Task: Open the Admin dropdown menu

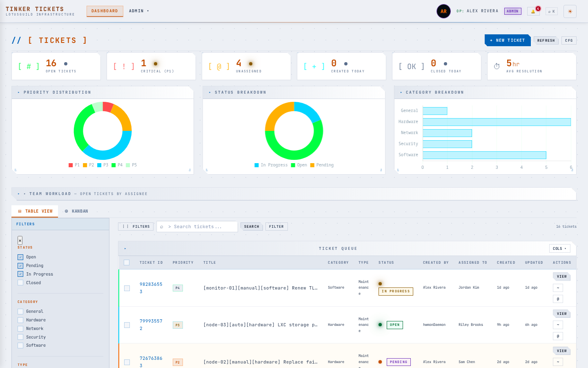Action: [139, 11]
